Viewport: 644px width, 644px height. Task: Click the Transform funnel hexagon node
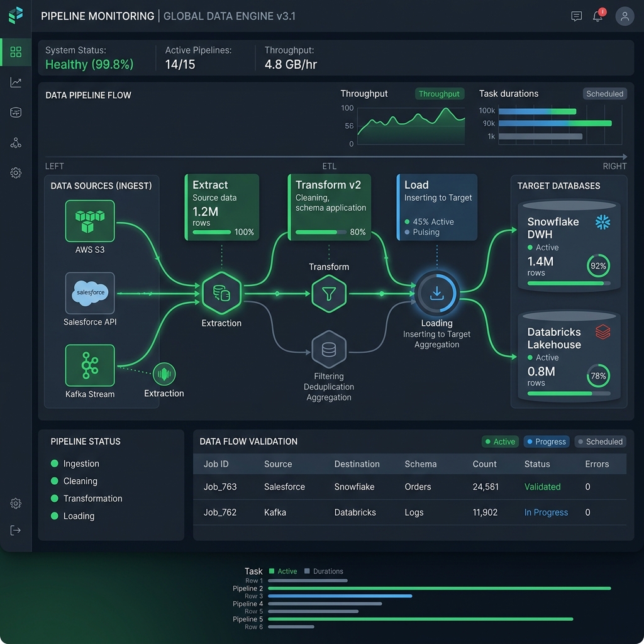click(x=329, y=293)
